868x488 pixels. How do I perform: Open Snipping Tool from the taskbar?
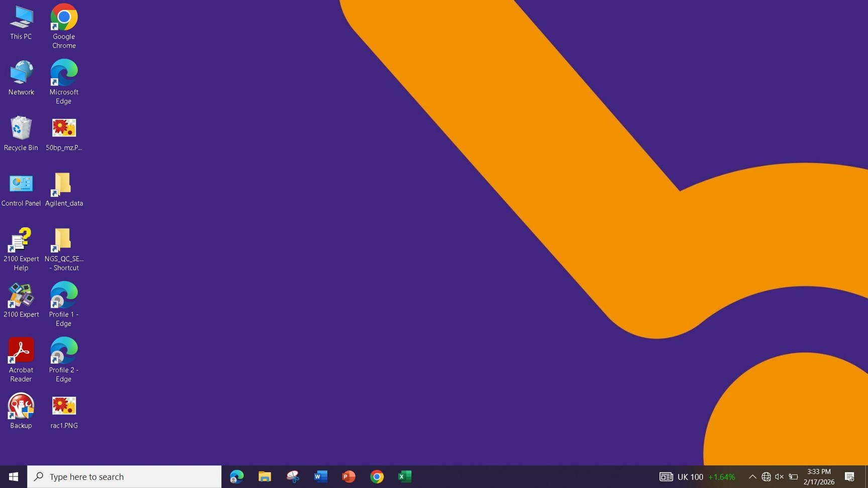click(293, 476)
